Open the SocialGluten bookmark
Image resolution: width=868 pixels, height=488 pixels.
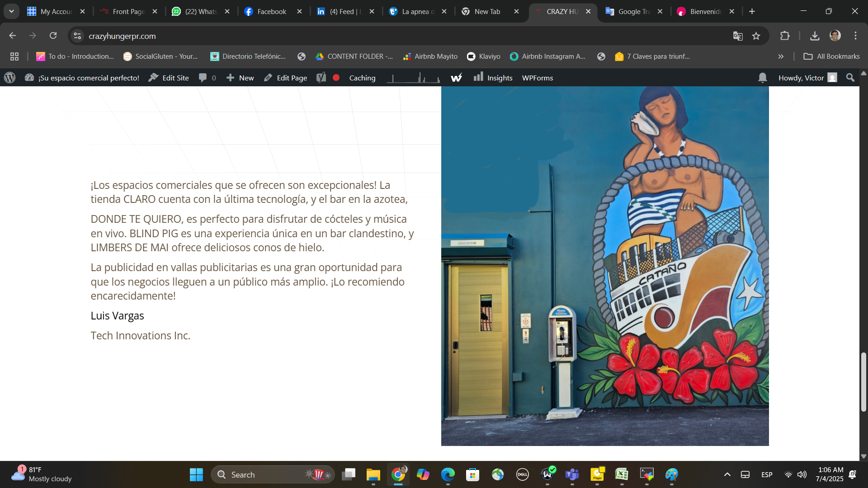(x=160, y=56)
